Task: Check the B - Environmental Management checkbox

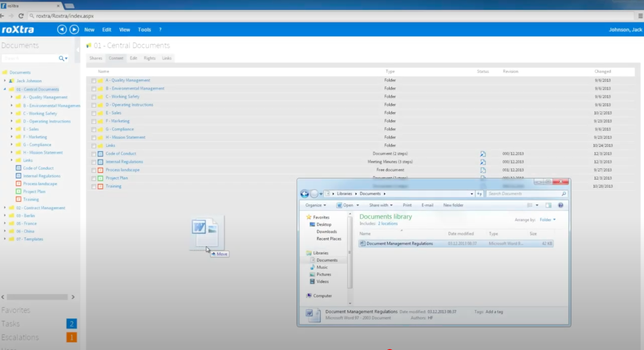Action: [94, 89]
